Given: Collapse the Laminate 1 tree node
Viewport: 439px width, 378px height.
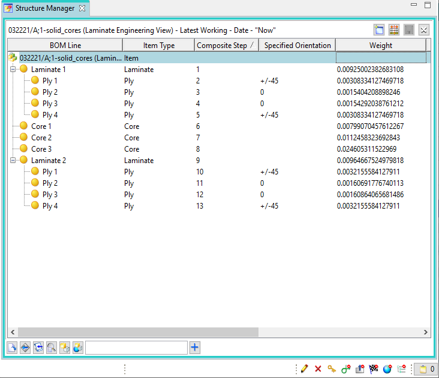Looking at the screenshot, I should pyautogui.click(x=13, y=69).
